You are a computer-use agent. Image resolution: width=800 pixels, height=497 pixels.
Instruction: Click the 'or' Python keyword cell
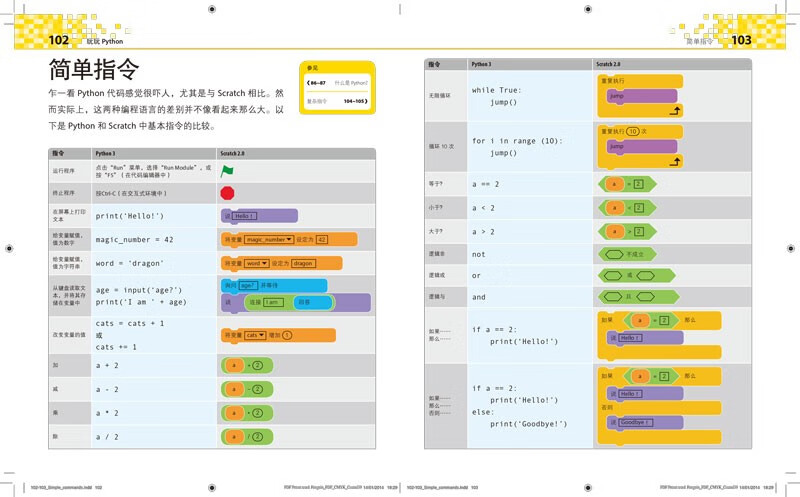(x=476, y=276)
